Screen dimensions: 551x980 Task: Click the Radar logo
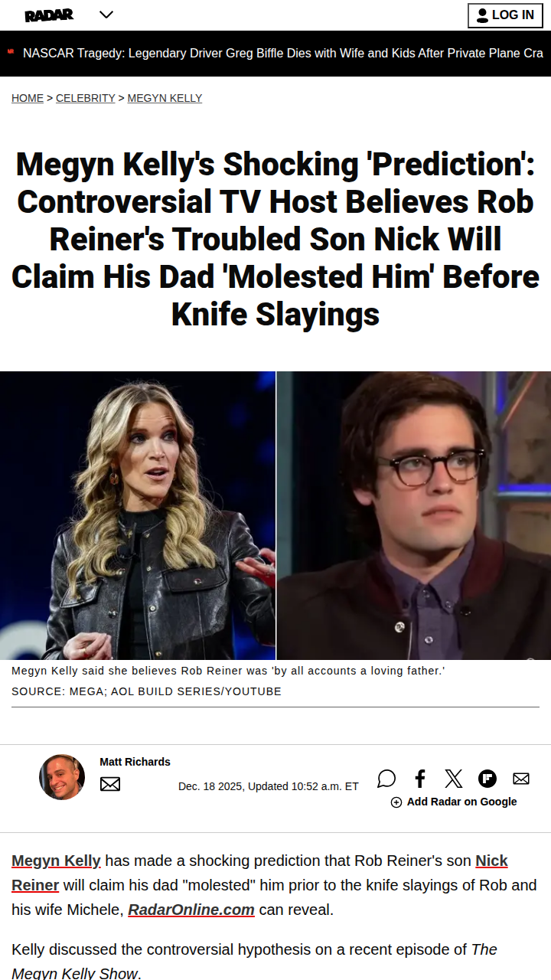(x=49, y=15)
